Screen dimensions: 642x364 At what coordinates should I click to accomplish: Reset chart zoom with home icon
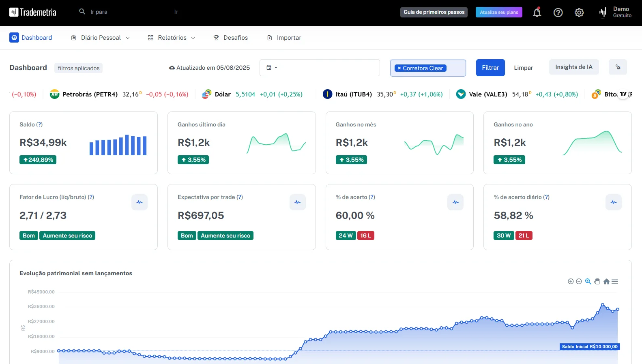606,281
